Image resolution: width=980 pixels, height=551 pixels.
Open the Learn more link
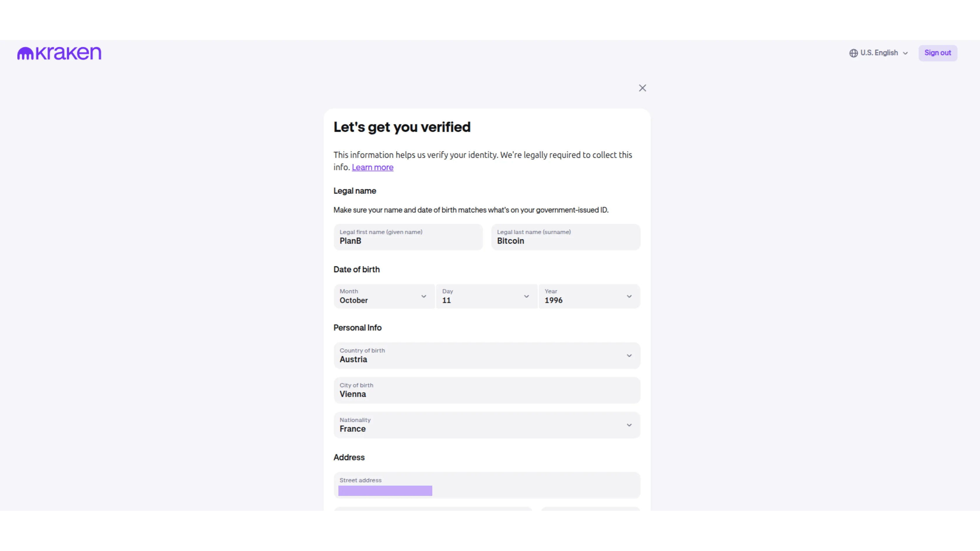click(x=372, y=167)
